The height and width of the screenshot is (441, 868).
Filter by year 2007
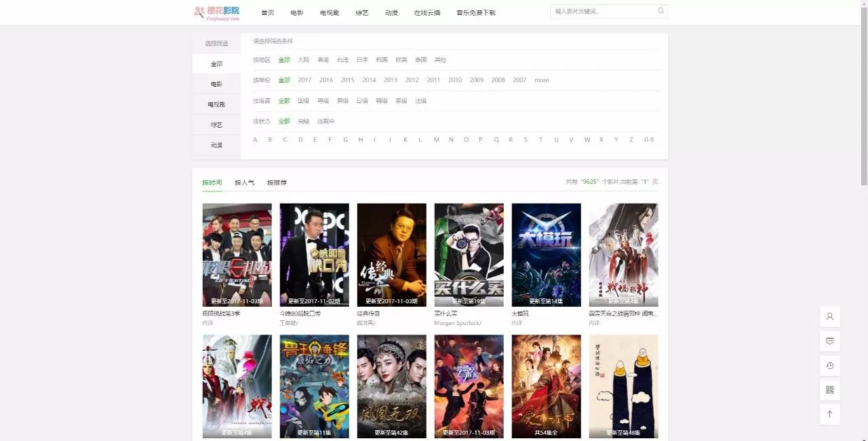[x=519, y=80]
